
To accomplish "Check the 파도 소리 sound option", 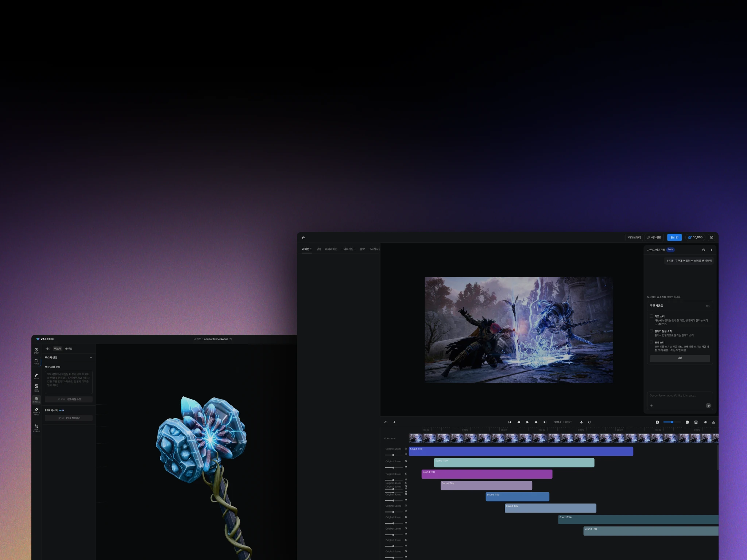I will [651, 316].
